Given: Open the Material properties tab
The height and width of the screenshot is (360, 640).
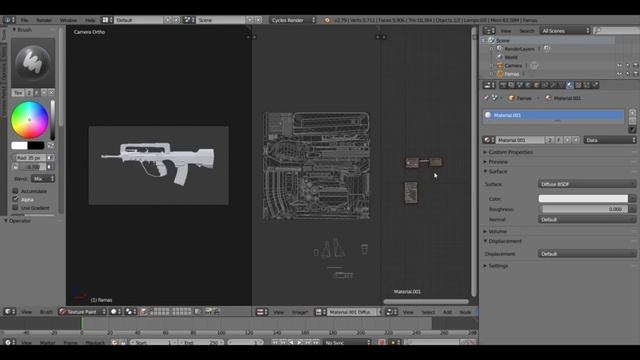Looking at the screenshot, I should (570, 85).
